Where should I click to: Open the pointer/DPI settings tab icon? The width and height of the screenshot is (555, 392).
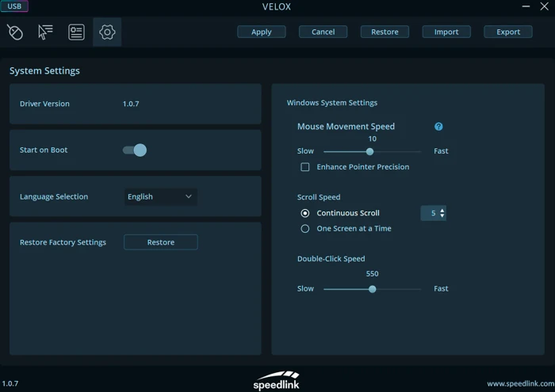(45, 32)
